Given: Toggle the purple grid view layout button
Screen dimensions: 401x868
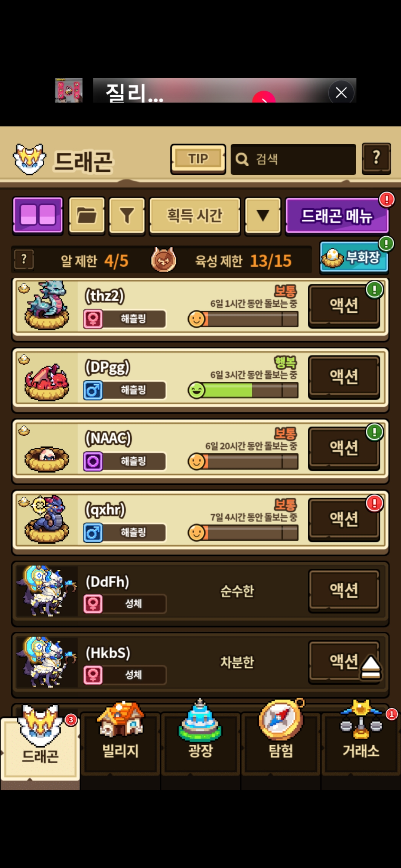Looking at the screenshot, I should 38,216.
